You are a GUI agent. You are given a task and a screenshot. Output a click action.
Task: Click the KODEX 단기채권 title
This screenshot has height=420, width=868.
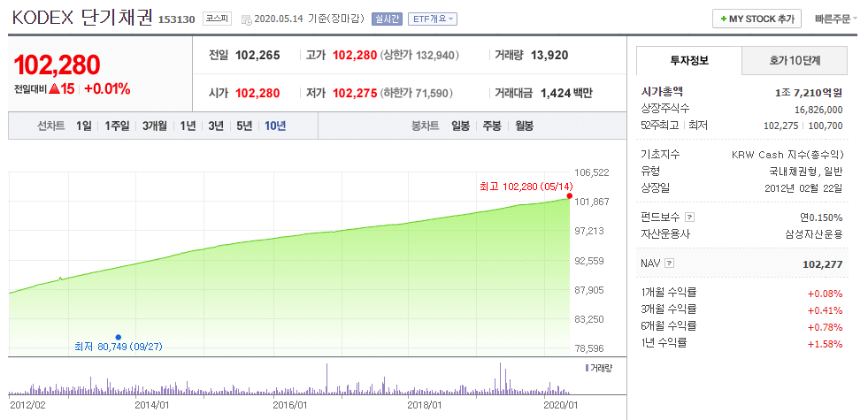click(82, 19)
